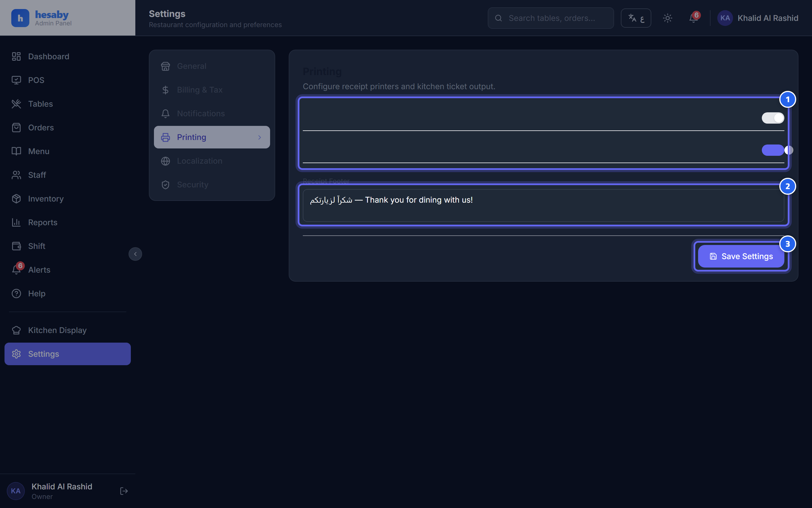
Task: Open Help question mark icon
Action: 16,294
